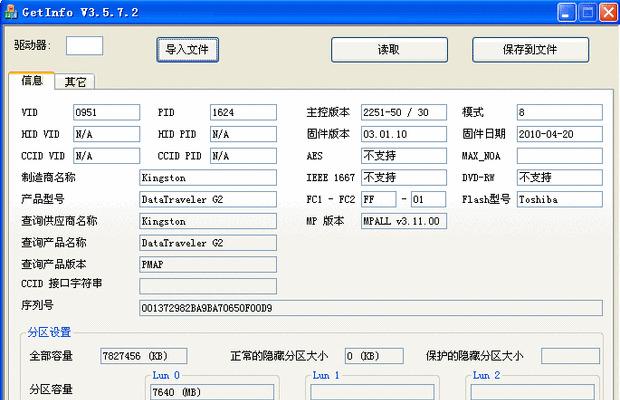Minimize the GetInfo window
Screen dimensions: 620x400
click(x=566, y=12)
